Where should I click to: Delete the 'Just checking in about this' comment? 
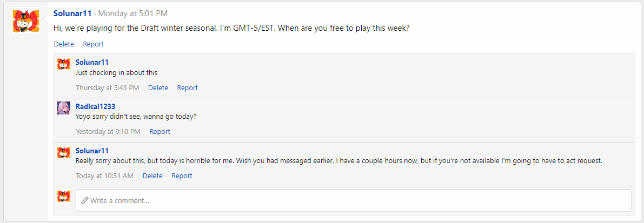point(158,87)
